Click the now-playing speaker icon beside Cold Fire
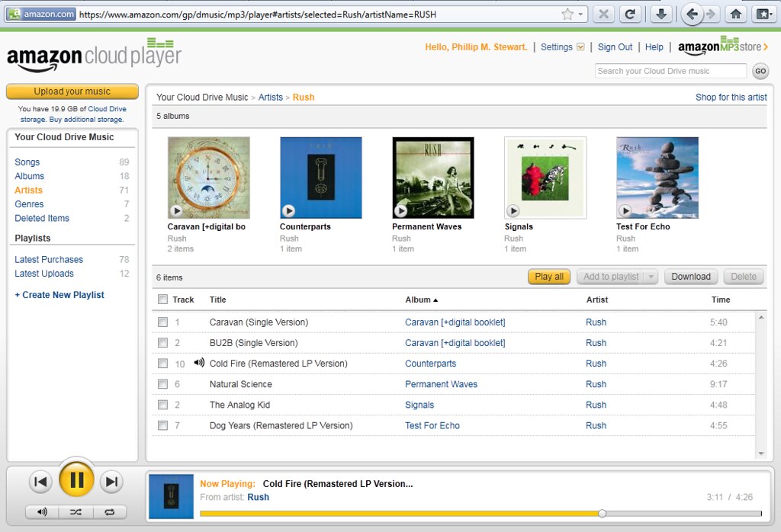 point(199,363)
